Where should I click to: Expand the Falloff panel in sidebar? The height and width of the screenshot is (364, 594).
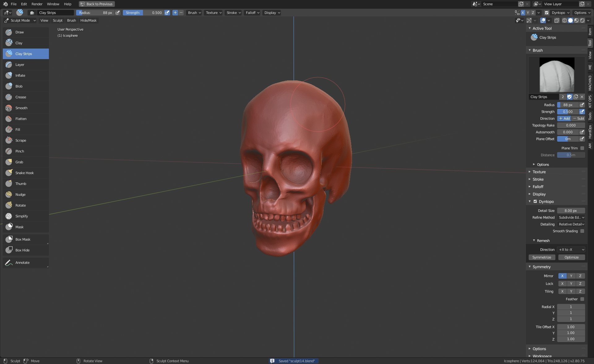[538, 187]
